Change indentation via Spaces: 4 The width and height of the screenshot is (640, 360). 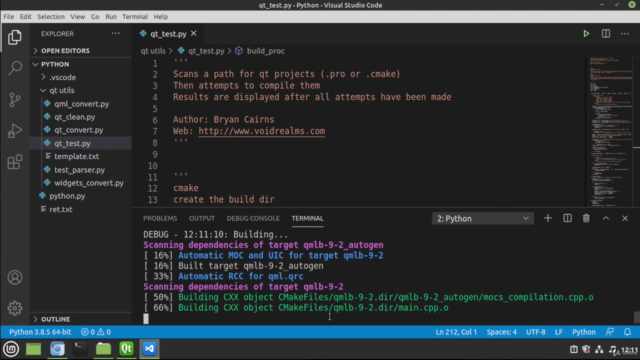click(501, 332)
